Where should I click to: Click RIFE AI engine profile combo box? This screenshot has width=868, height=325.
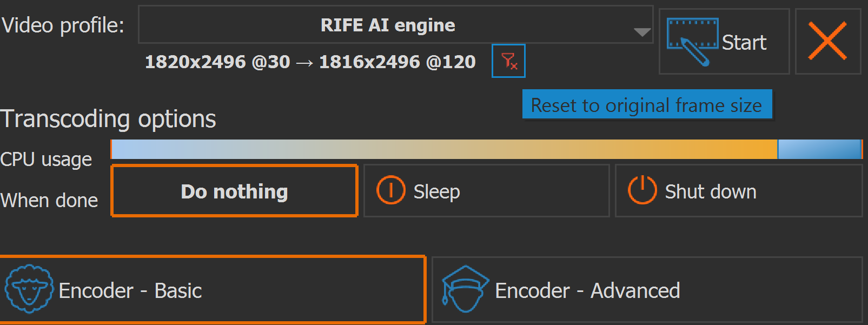[387, 25]
